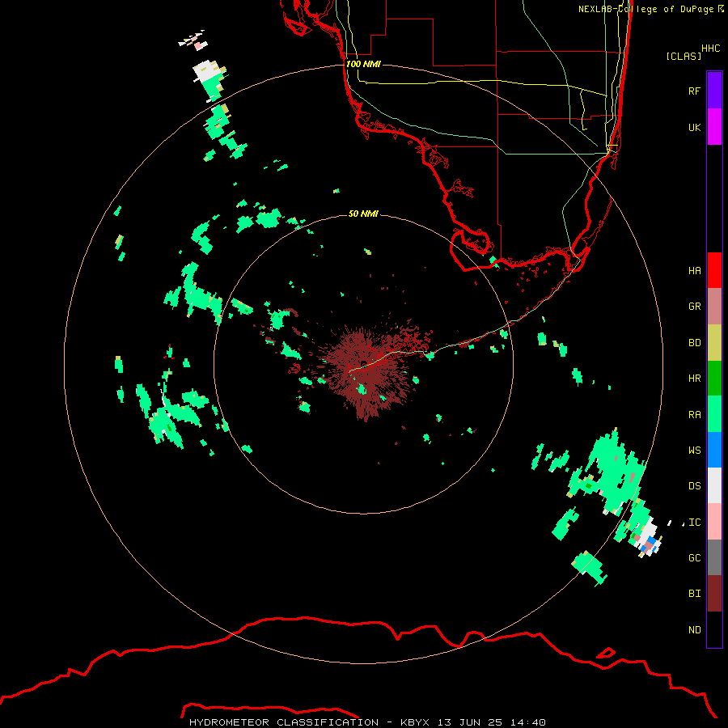Click the white DS legend swatch

click(x=714, y=485)
